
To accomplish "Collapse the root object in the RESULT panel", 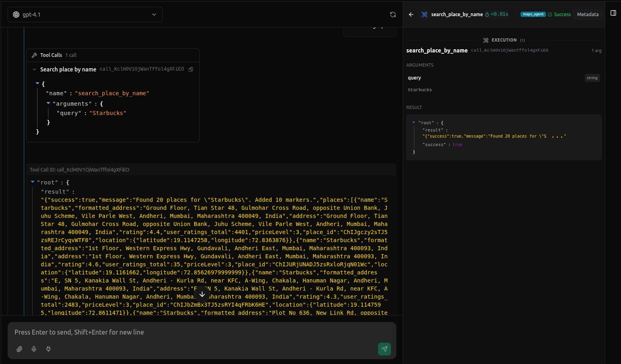I will [413, 122].
